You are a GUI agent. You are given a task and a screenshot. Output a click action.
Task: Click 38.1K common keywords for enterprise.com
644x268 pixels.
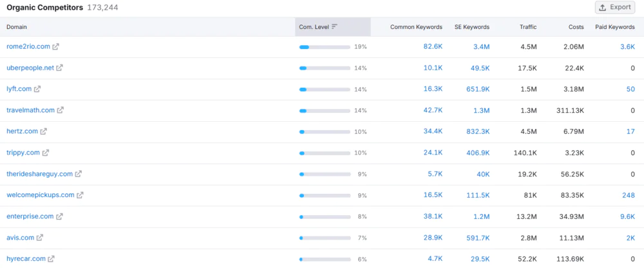coord(433,216)
